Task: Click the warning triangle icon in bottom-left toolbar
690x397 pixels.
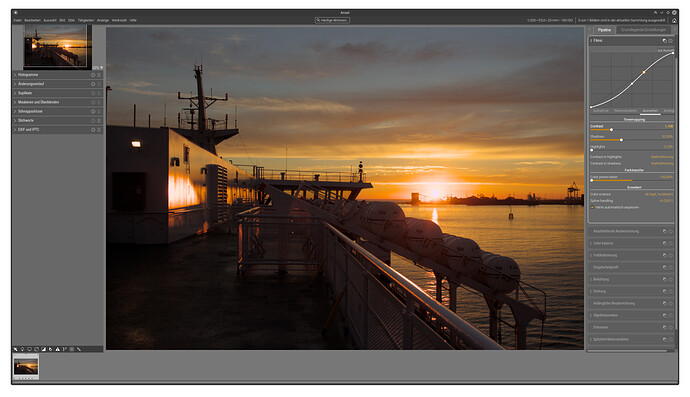Action: coord(57,349)
